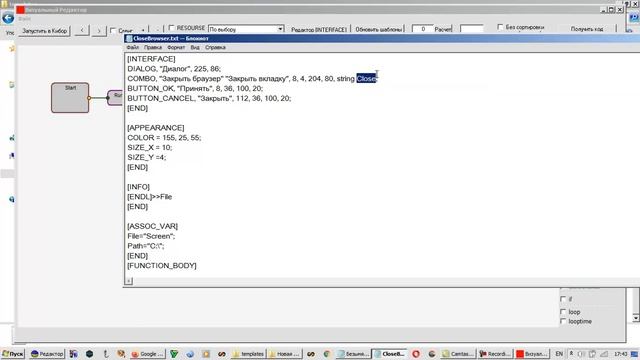Click 'Запустить в Кибор' button
The image size is (640, 360).
[44, 31]
